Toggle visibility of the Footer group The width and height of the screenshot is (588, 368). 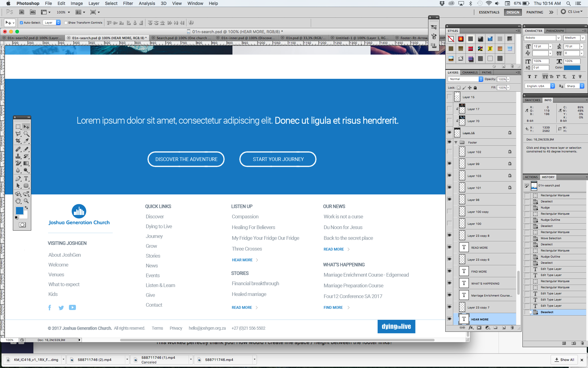(449, 142)
